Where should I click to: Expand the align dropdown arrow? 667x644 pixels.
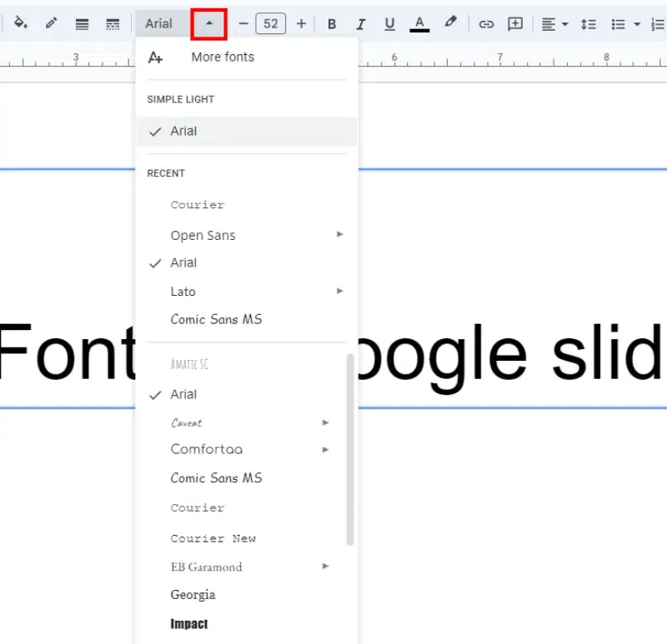point(565,24)
